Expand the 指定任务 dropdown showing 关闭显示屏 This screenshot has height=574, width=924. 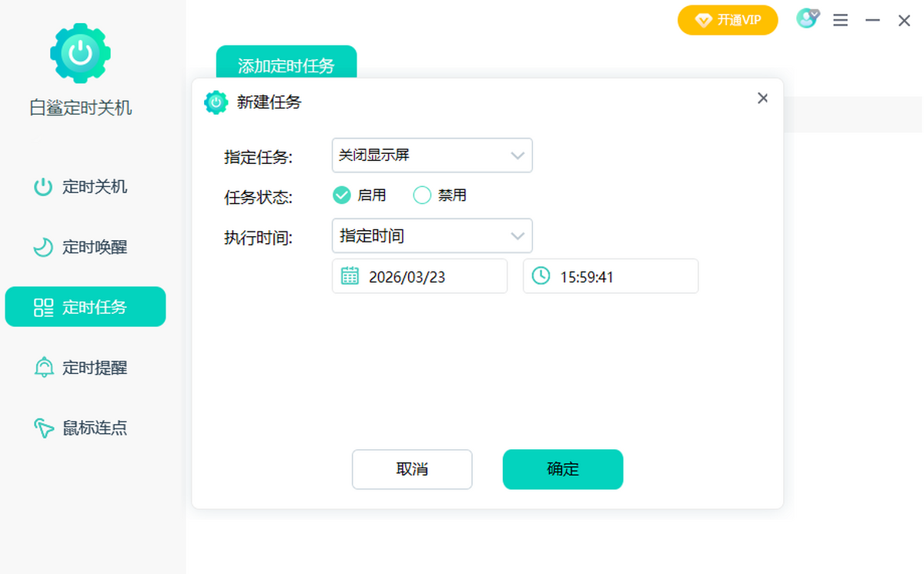[432, 155]
